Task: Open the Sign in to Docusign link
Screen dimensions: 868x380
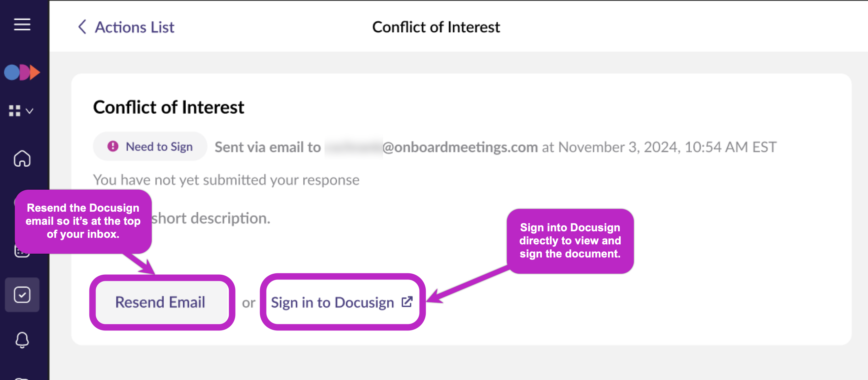Action: tap(332, 303)
